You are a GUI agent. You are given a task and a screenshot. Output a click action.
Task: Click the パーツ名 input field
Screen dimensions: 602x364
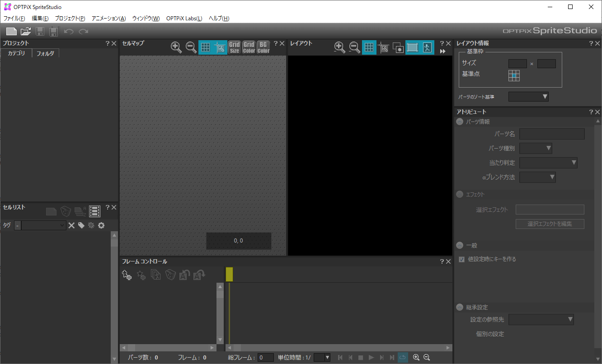tap(552, 134)
